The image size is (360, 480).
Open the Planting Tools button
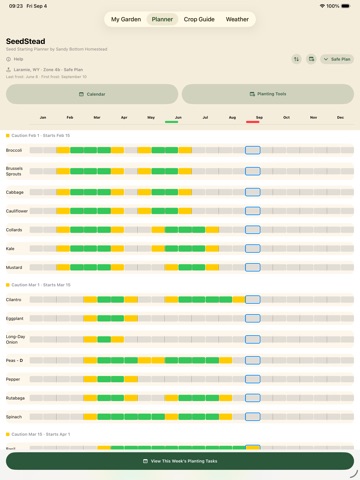(268, 94)
